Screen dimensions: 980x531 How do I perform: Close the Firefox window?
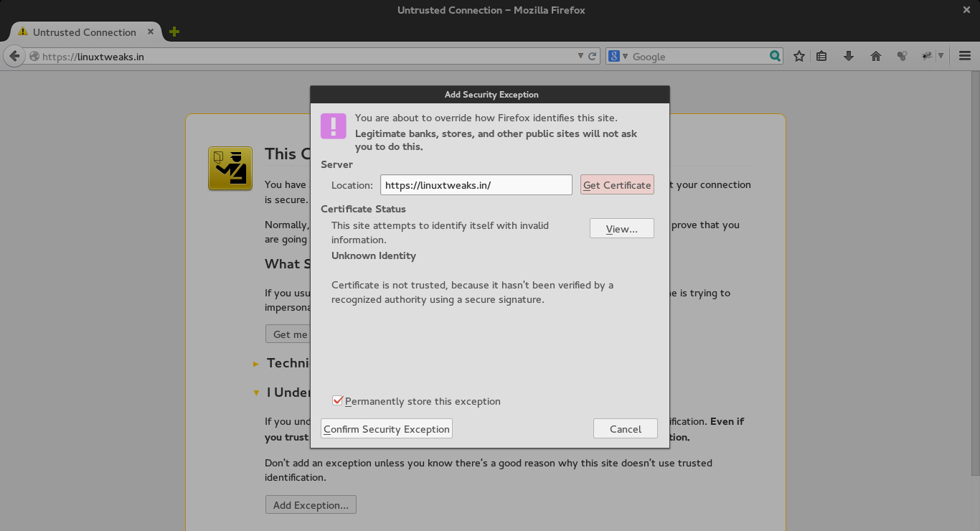[966, 10]
